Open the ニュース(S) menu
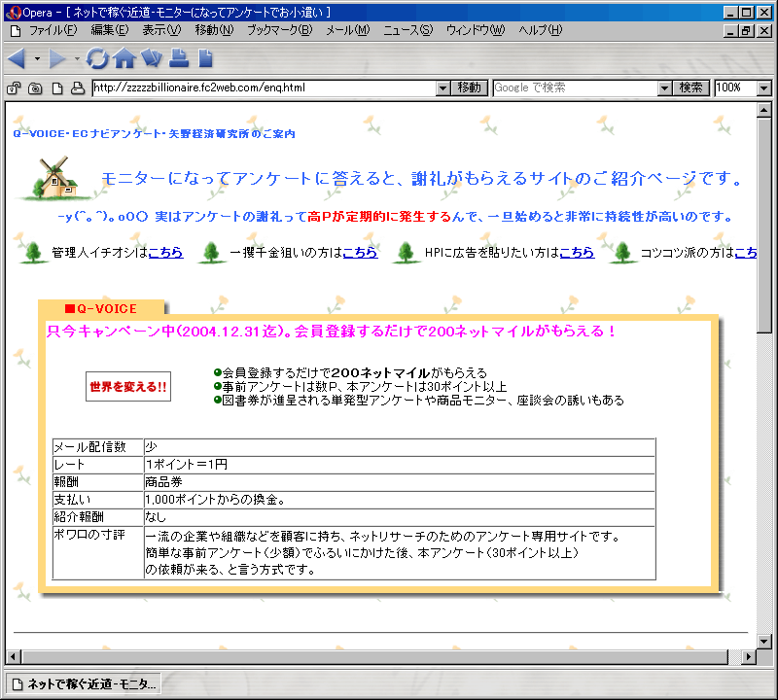 pyautogui.click(x=407, y=30)
